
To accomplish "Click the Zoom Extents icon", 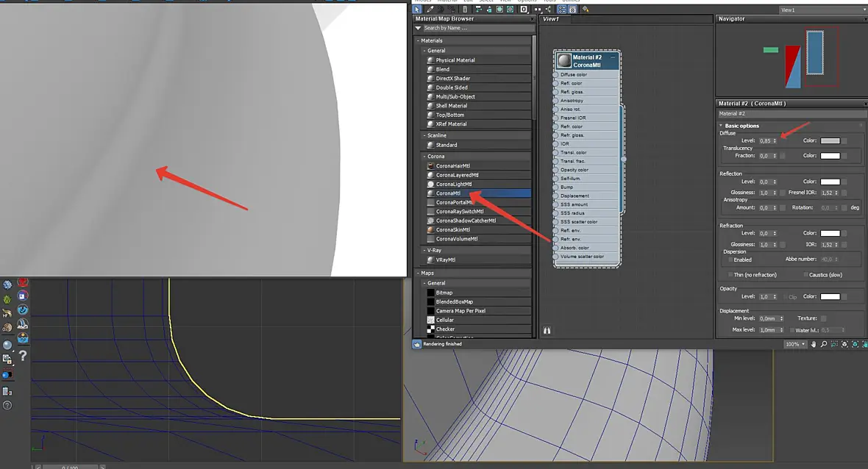I will tap(844, 344).
